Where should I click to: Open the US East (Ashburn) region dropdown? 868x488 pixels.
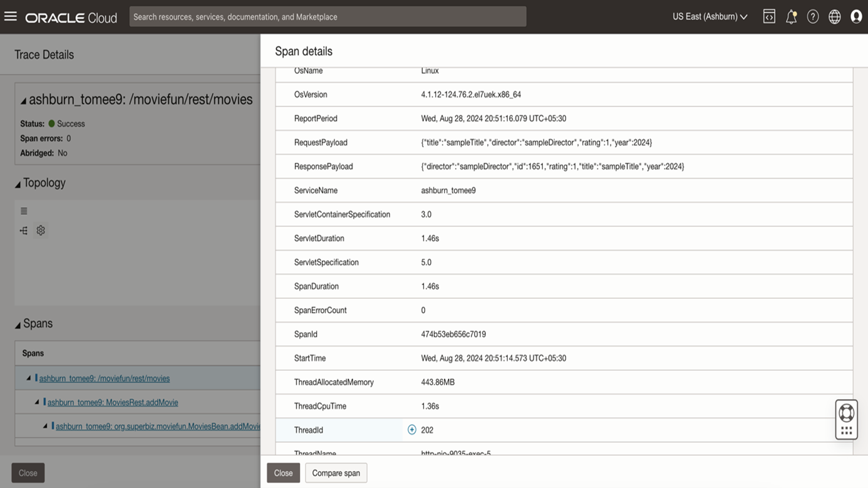pos(710,17)
